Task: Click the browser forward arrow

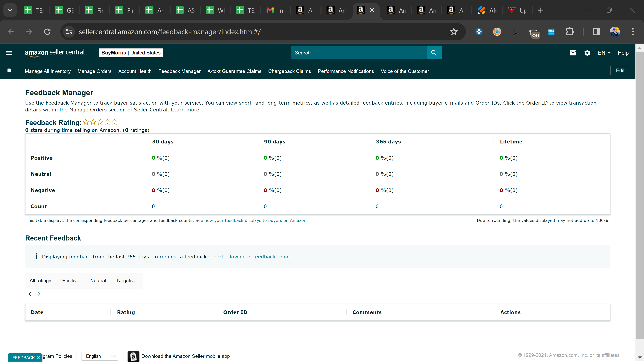Action: (29, 32)
